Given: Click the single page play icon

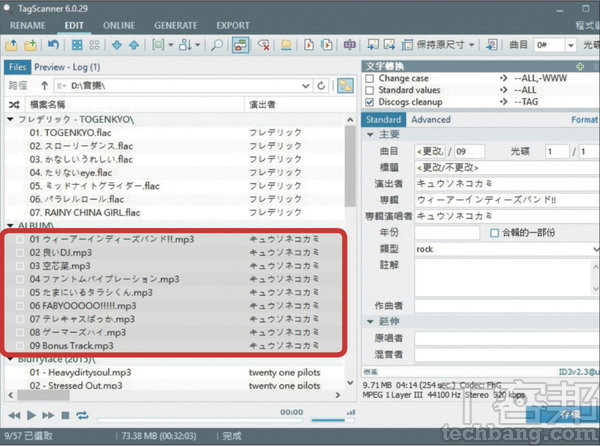Looking at the screenshot, I should click(x=309, y=45).
